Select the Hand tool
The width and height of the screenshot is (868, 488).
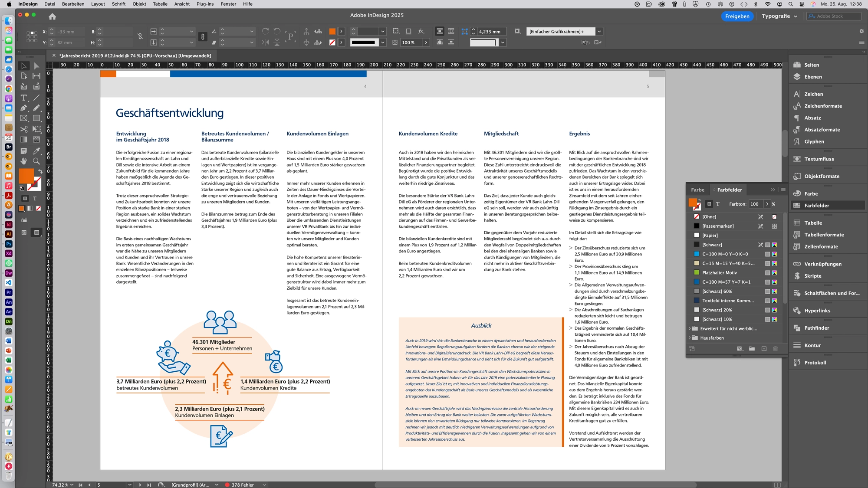(24, 161)
